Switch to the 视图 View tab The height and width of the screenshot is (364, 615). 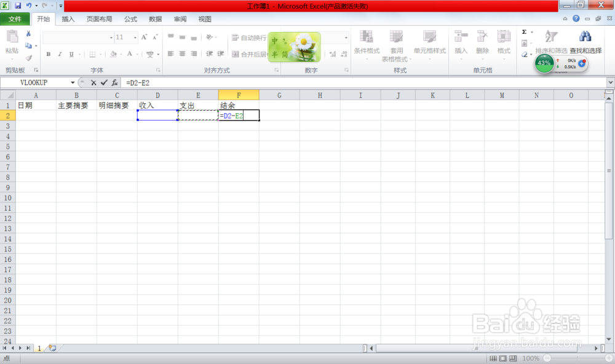click(205, 19)
